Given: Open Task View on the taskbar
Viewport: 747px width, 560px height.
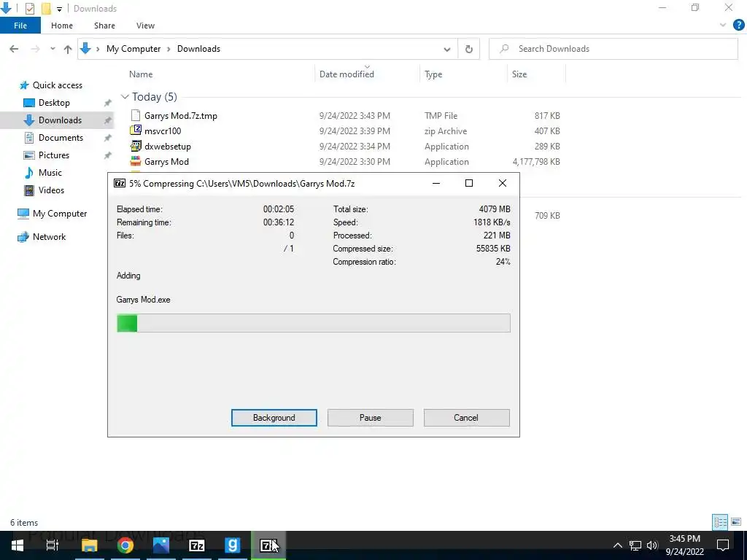Looking at the screenshot, I should pos(53,545).
